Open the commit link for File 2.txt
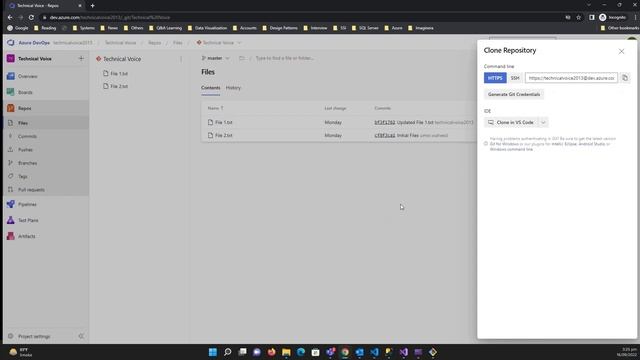This screenshot has height=360, width=640. tap(384, 135)
